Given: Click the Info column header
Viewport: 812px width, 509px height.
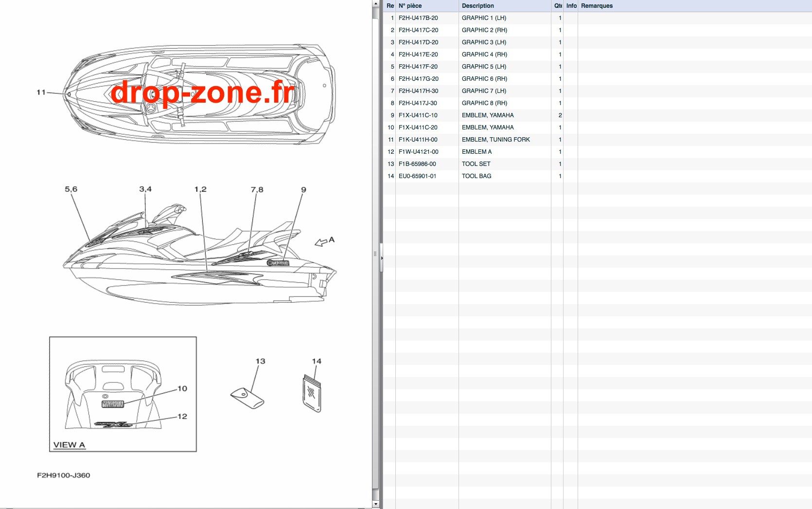Looking at the screenshot, I should [x=571, y=6].
